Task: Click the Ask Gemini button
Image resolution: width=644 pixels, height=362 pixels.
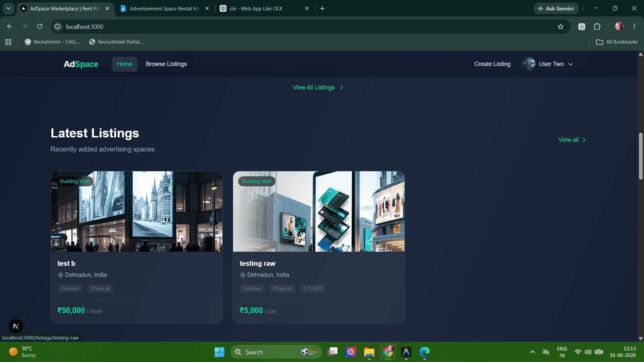Action: 556,8
